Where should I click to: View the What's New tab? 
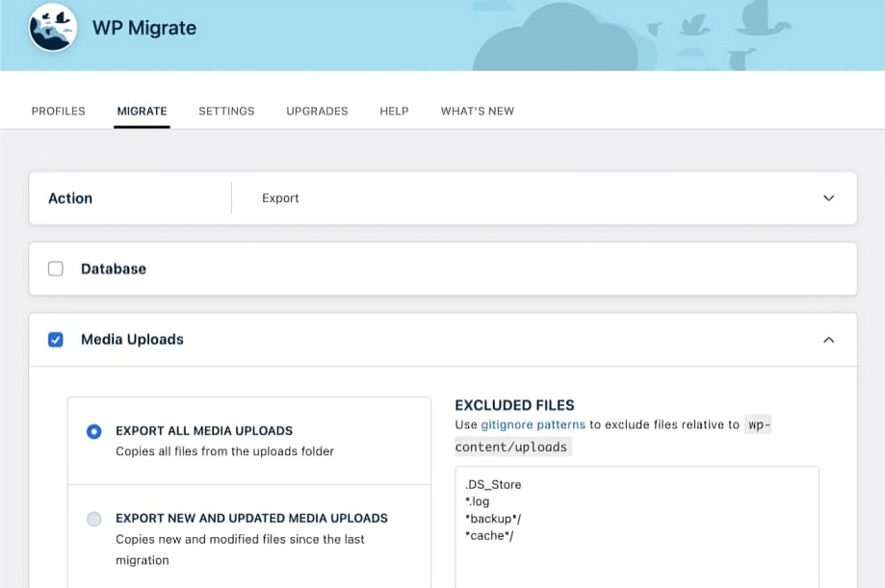[477, 111]
